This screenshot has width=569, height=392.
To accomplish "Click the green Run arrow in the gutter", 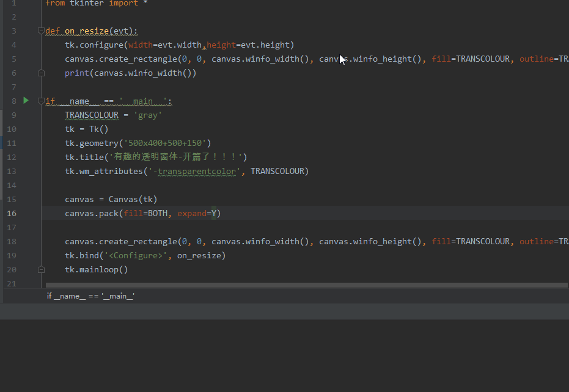I will click(26, 100).
